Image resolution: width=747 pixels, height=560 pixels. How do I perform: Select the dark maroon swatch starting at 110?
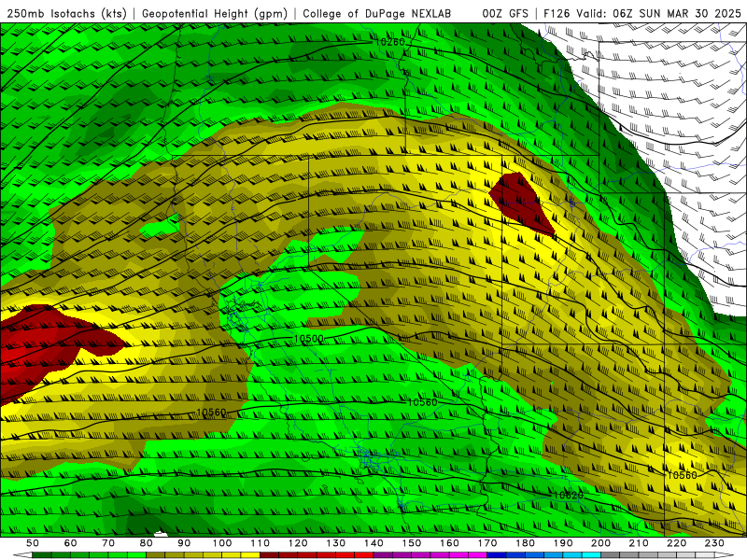point(270,556)
